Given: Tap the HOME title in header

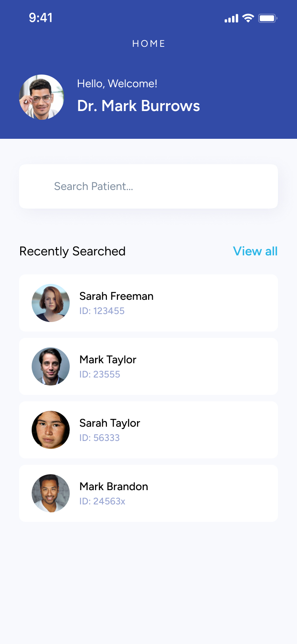Looking at the screenshot, I should point(148,44).
